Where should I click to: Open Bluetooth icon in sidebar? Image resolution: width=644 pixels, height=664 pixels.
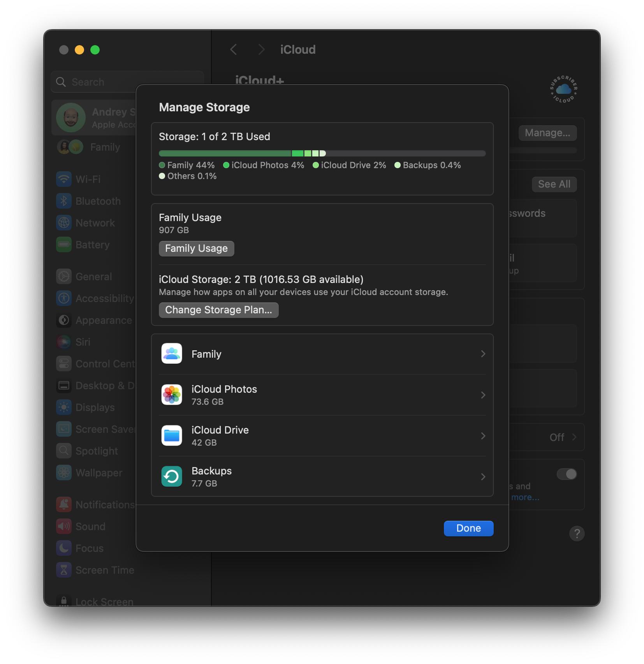pyautogui.click(x=64, y=201)
